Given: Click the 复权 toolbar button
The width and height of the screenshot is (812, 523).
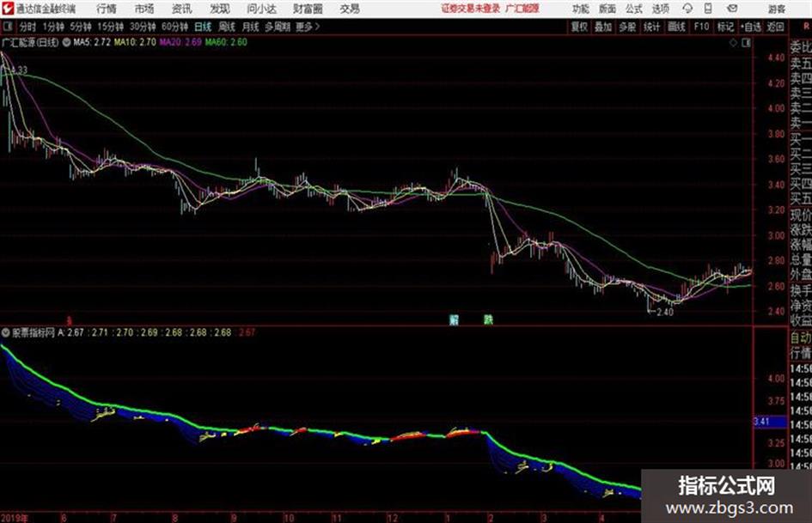Looking at the screenshot, I should pyautogui.click(x=579, y=27).
